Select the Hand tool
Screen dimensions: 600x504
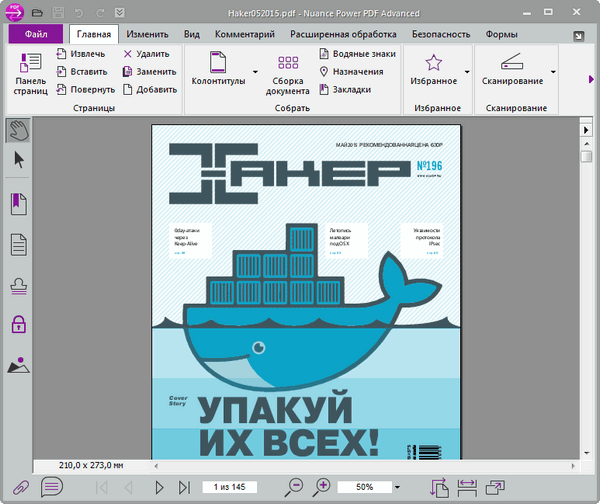19,130
